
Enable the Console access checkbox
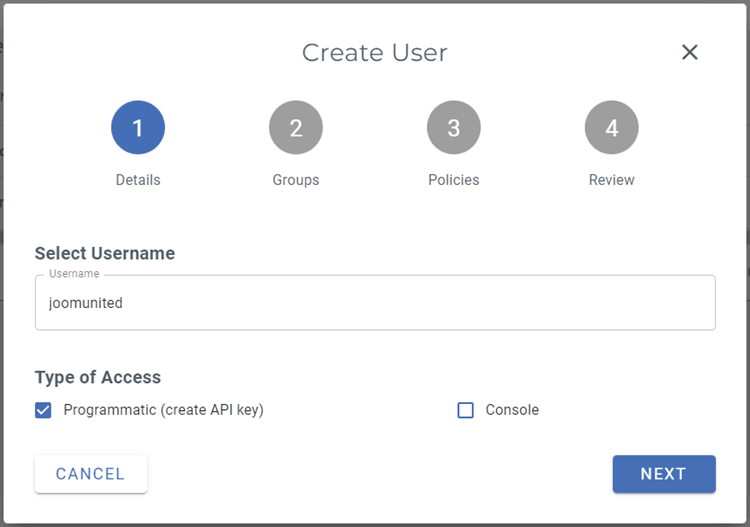[465, 410]
